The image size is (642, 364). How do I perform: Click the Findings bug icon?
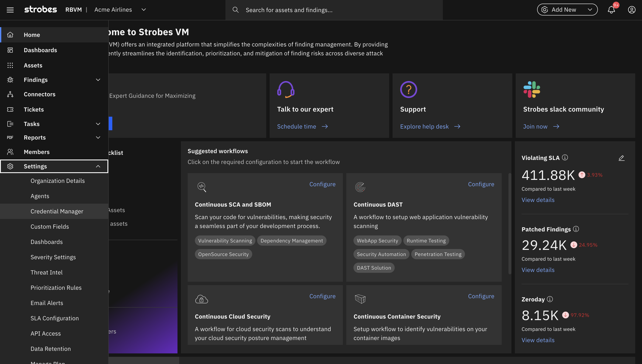[10, 80]
